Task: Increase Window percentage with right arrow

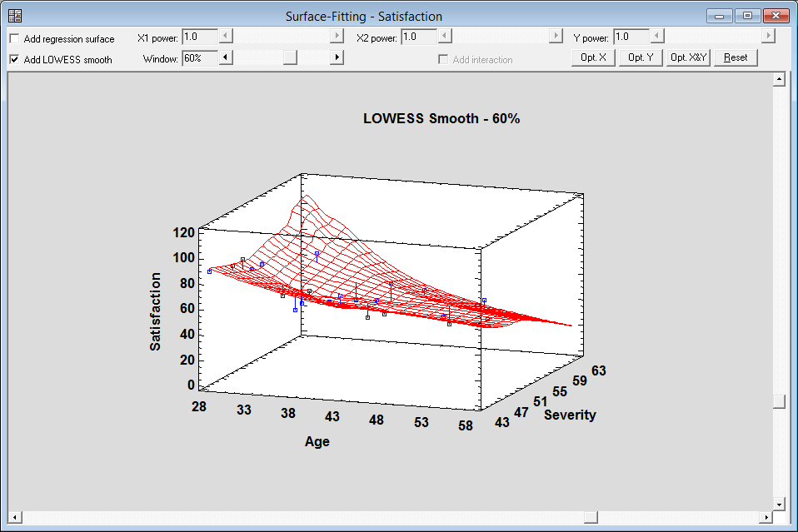Action: [x=337, y=57]
